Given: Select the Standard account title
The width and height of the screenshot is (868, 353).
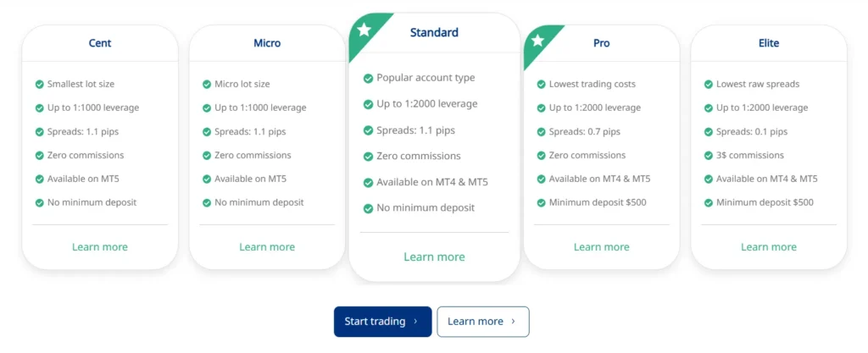Looking at the screenshot, I should [434, 33].
